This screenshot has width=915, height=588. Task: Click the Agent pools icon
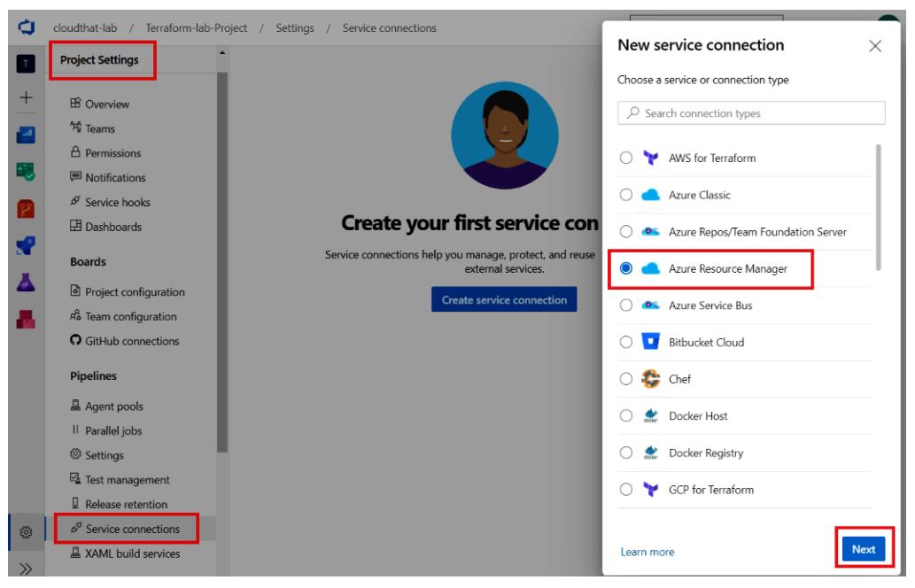(x=75, y=405)
